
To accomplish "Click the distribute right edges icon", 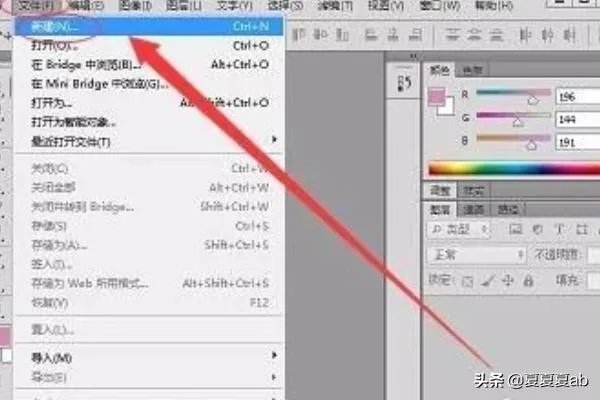I will tap(570, 35).
